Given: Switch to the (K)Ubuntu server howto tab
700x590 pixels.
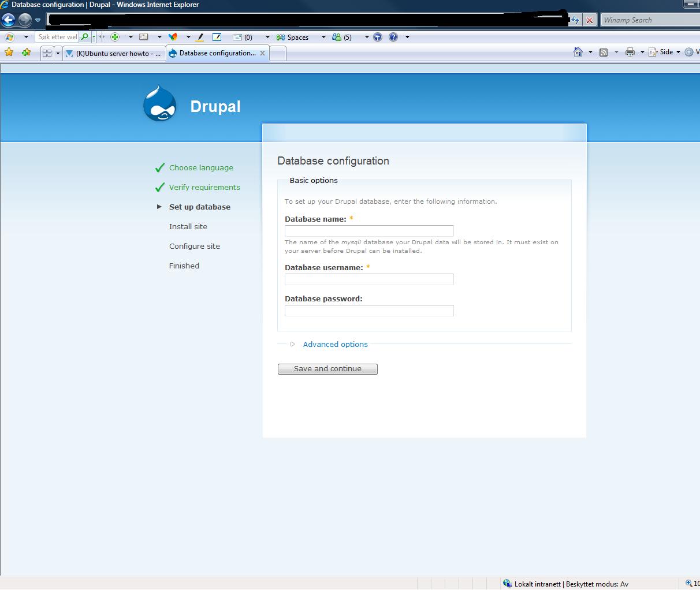Looking at the screenshot, I should point(114,53).
